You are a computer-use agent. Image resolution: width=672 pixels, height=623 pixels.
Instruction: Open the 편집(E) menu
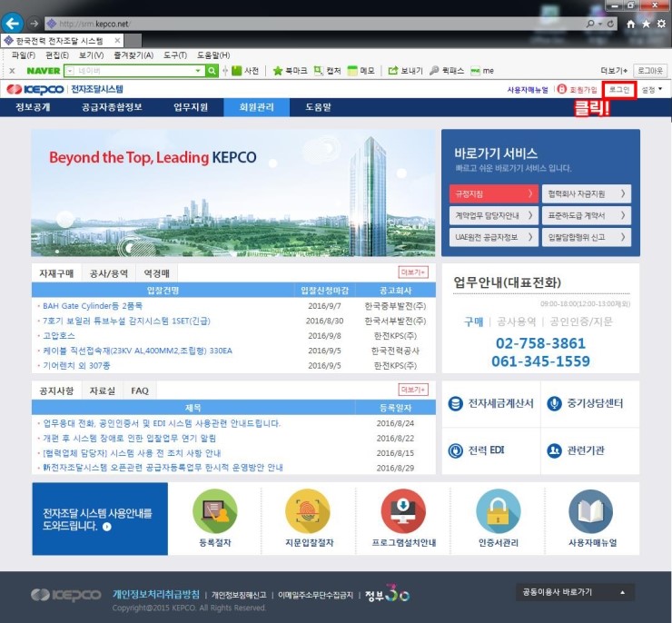(x=57, y=55)
